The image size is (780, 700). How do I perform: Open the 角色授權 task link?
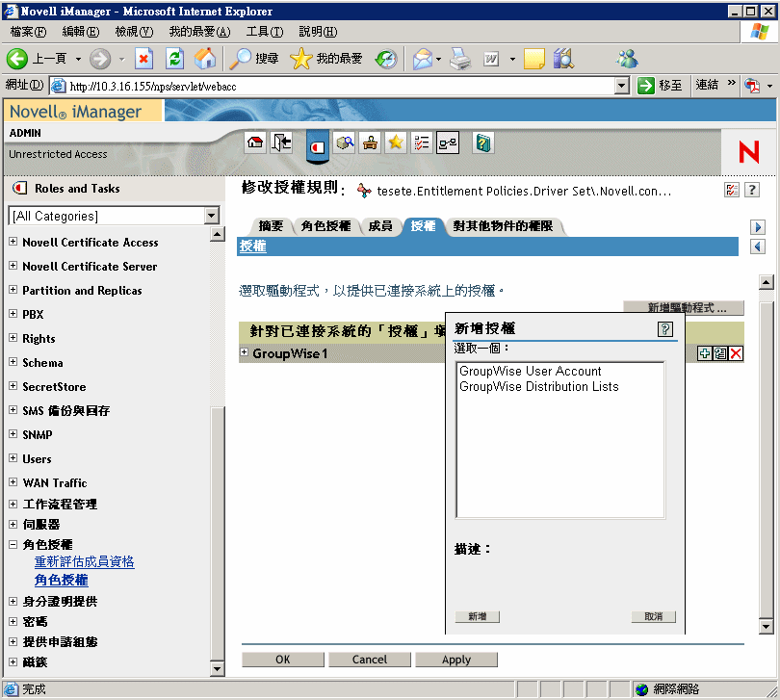[x=62, y=580]
